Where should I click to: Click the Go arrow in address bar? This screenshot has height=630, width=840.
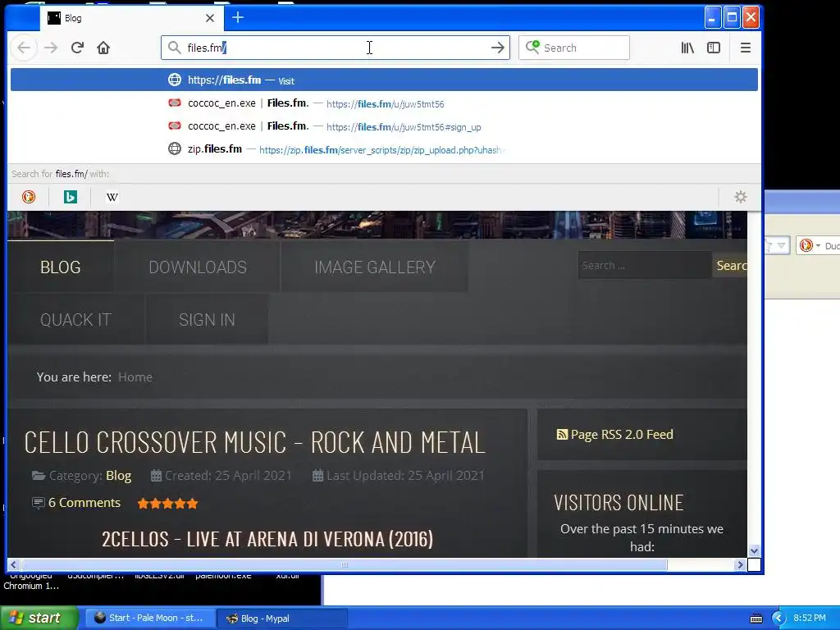[498, 48]
